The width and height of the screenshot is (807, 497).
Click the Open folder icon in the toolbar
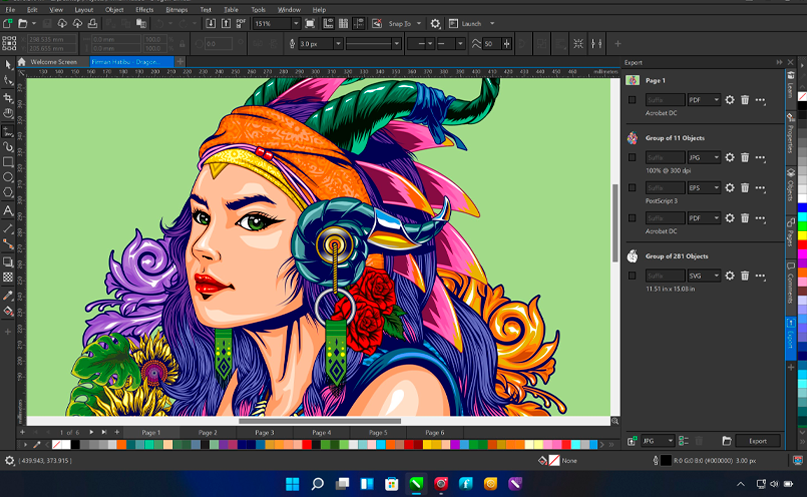(x=23, y=24)
